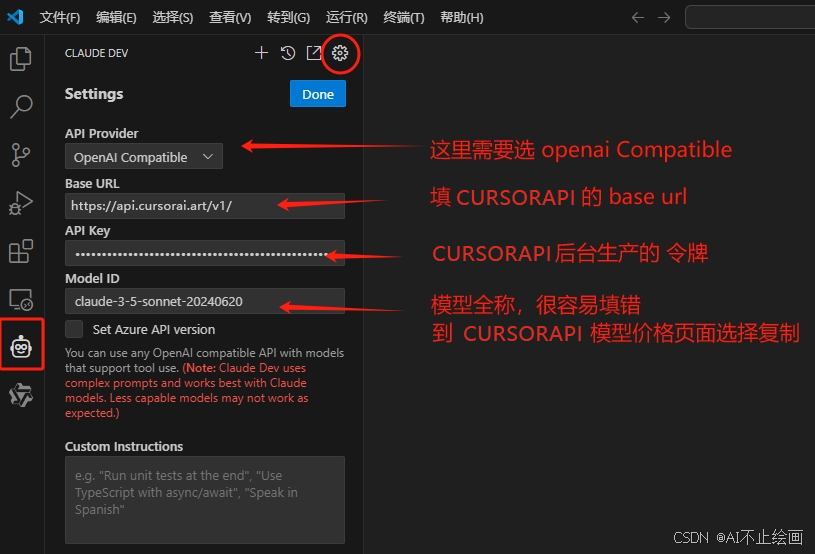Screen dimensions: 815x554
Task: Open the API Provider dropdown
Action: (143, 156)
